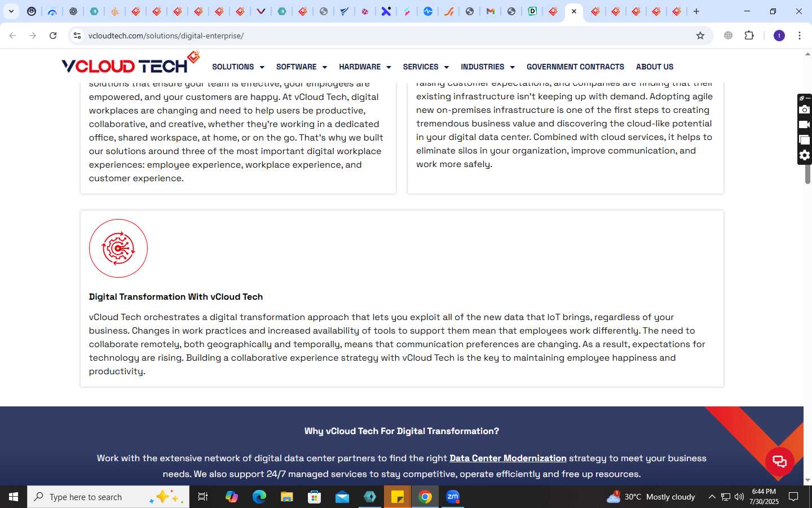Click the camera screenshot icon in side widget
The height and width of the screenshot is (508, 812).
805,110
